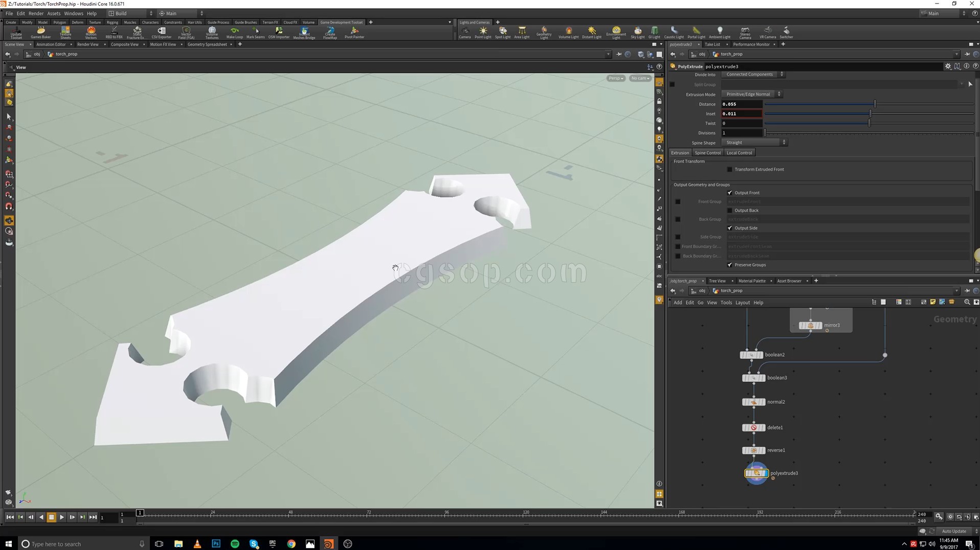This screenshot has height=550, width=980.
Task: Uncheck the Output Side checkbox
Action: [x=730, y=228]
